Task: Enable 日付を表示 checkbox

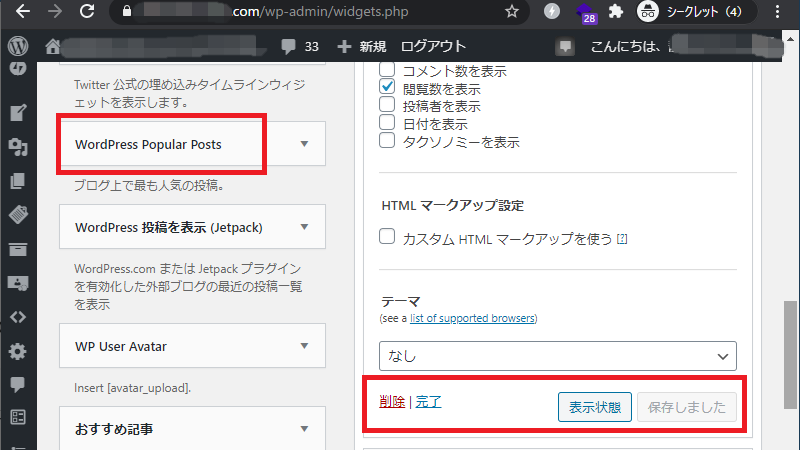Action: (x=387, y=122)
